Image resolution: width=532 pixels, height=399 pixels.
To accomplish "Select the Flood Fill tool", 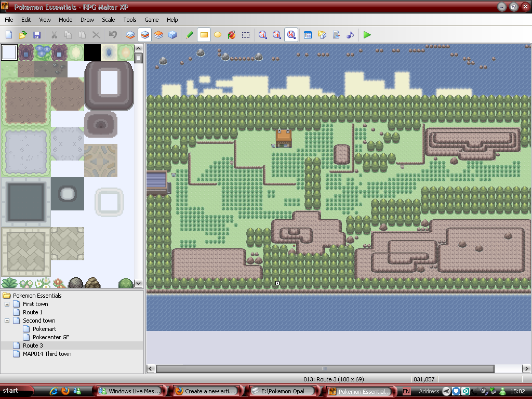I will (232, 35).
